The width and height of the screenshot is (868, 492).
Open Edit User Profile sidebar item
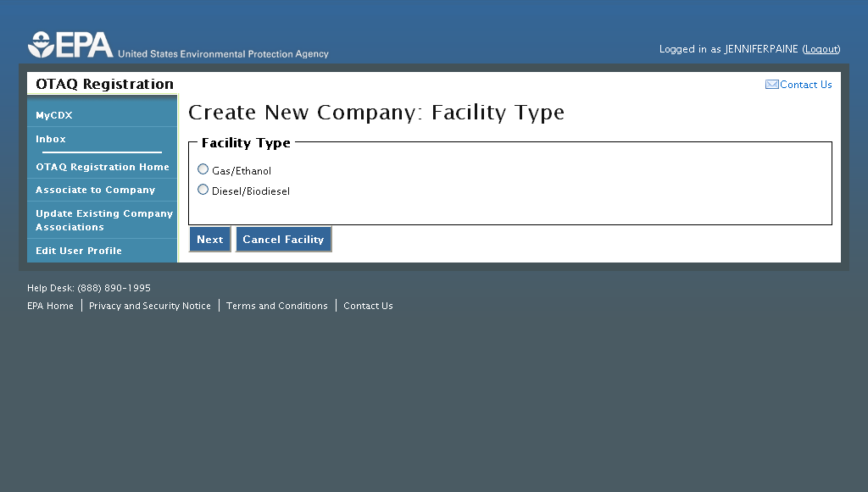pos(79,251)
